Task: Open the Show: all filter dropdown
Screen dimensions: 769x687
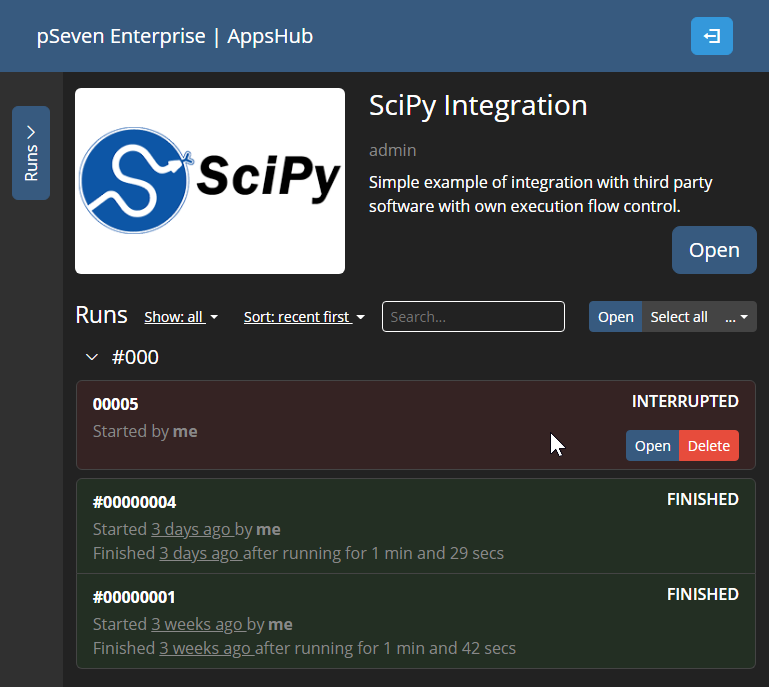Action: [x=181, y=317]
